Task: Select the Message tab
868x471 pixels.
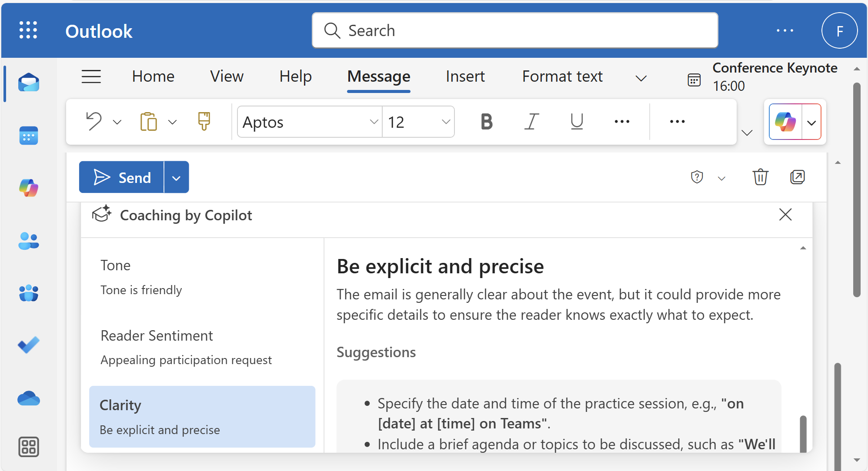Action: coord(379,76)
